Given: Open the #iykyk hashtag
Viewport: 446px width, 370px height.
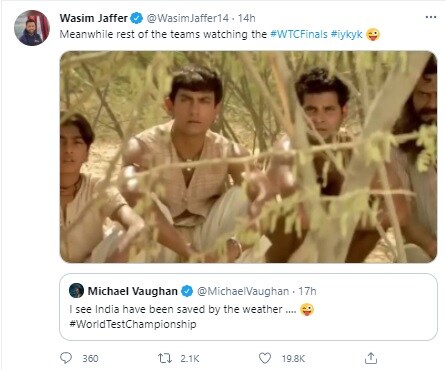Looking at the screenshot, I should point(347,34).
